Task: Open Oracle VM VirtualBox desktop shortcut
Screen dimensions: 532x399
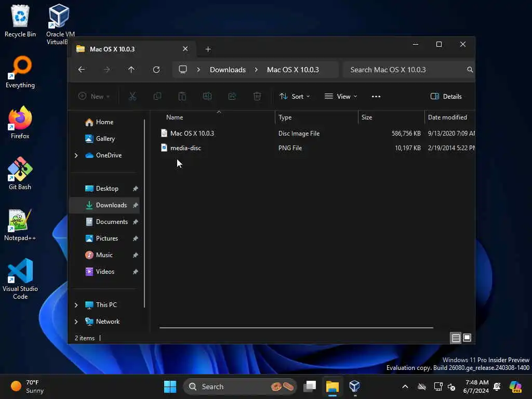Action: coord(60,24)
